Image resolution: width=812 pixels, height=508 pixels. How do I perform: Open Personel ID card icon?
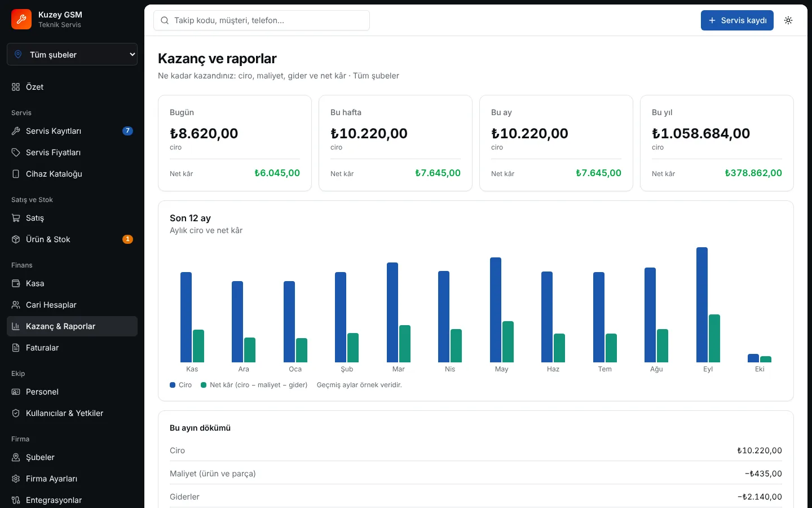pos(16,392)
